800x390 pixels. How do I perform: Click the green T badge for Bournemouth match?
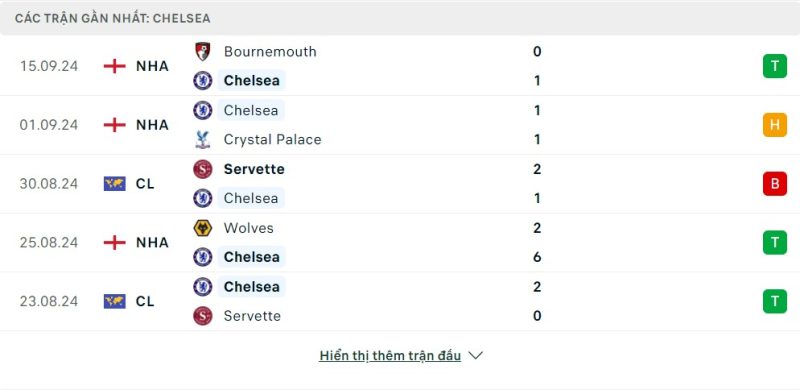pyautogui.click(x=774, y=66)
